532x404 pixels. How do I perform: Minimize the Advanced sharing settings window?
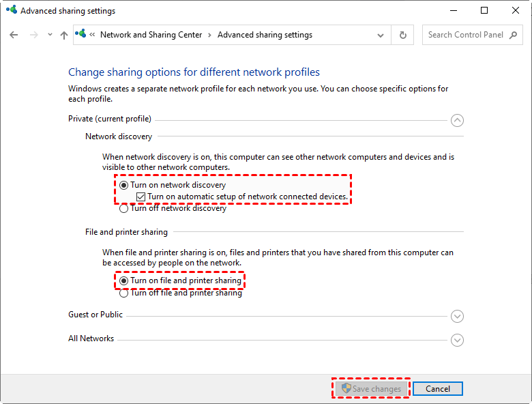454,10
